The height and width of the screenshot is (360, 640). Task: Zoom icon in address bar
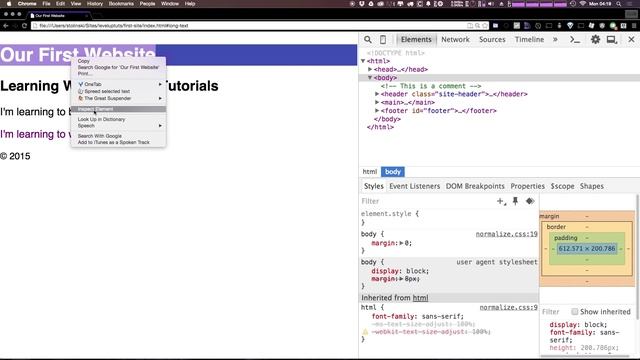click(x=477, y=26)
